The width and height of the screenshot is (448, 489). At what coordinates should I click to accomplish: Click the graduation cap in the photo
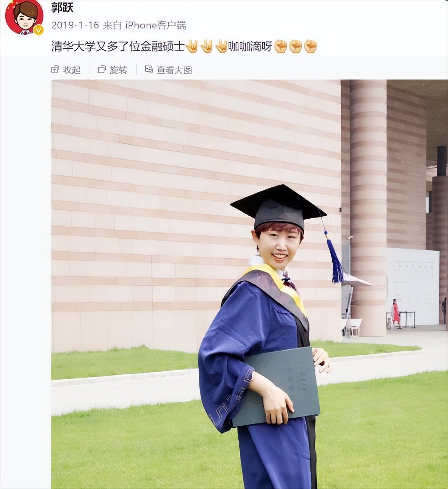279,207
